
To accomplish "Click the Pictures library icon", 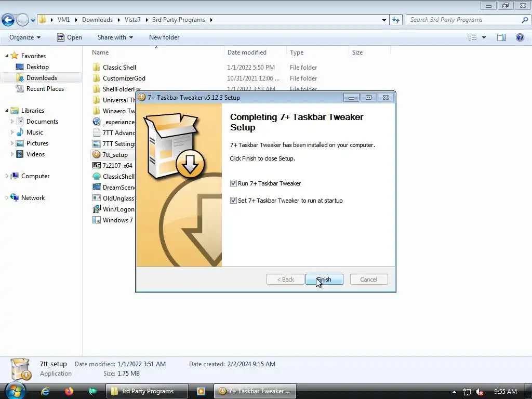I will click(x=20, y=143).
